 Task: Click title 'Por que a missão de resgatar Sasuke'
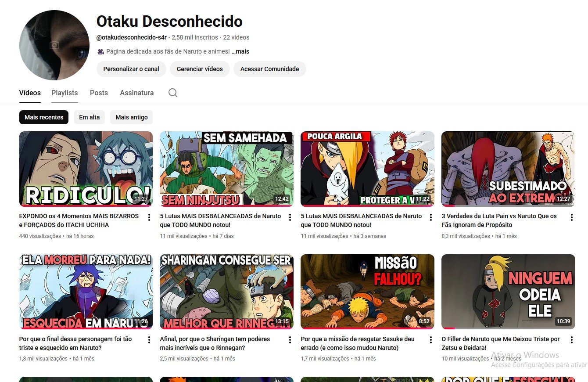coord(358,343)
